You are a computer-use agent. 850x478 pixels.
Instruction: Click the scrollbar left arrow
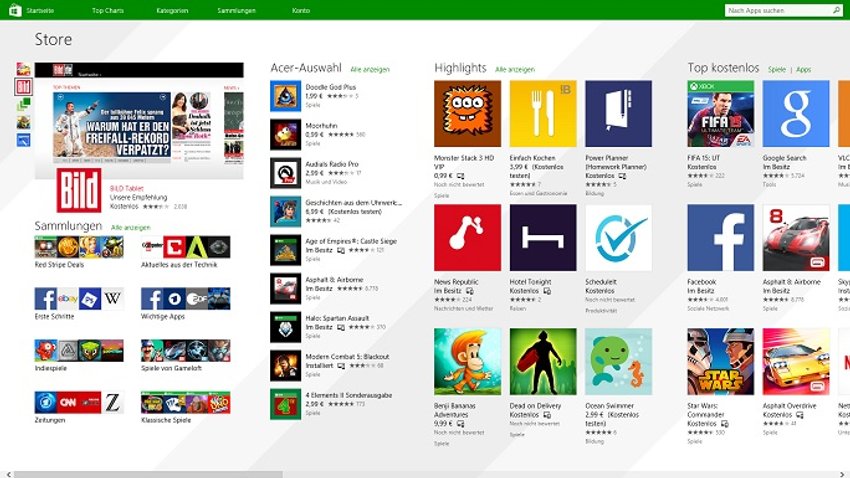(x=8, y=474)
